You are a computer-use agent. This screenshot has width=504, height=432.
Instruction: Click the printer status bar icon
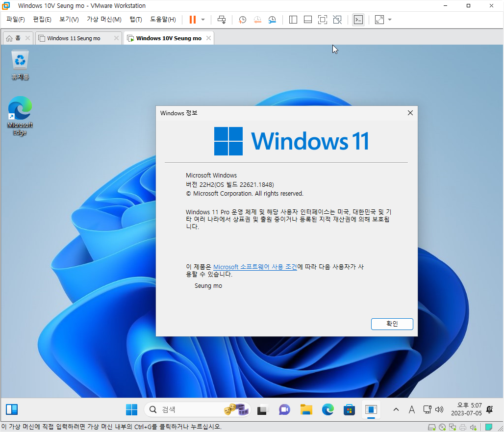click(462, 427)
